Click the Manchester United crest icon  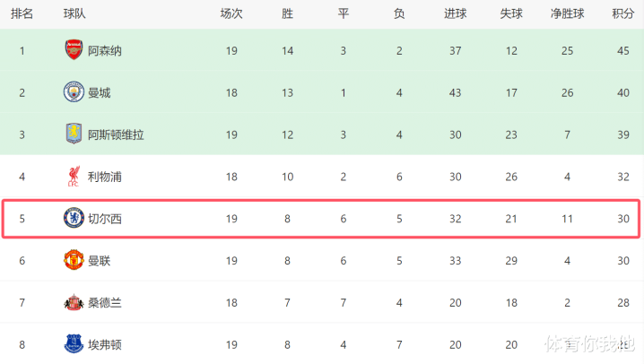74,261
